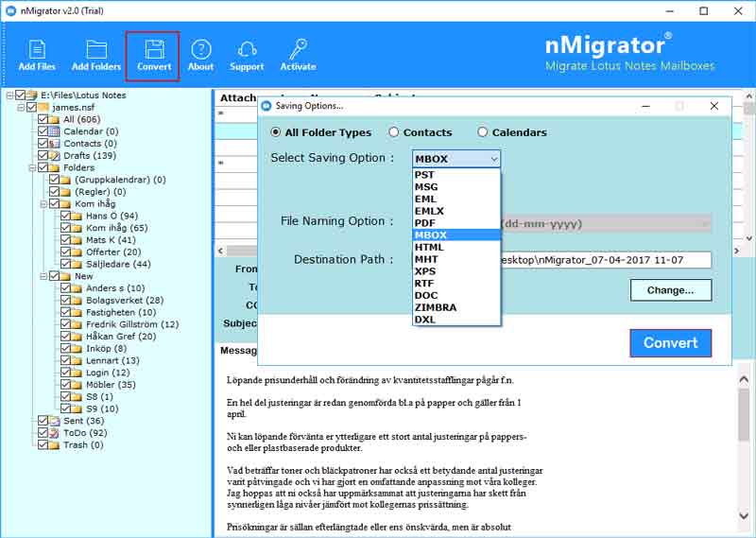This screenshot has width=756, height=538.
Task: Open the About toolbar icon
Action: point(200,50)
